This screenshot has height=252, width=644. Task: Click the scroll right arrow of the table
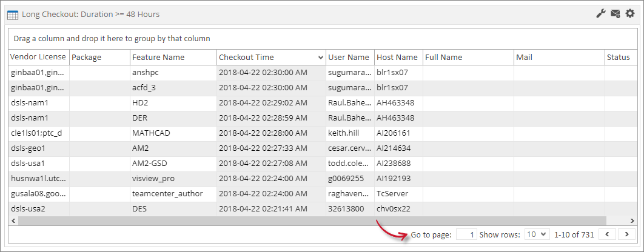click(x=632, y=221)
